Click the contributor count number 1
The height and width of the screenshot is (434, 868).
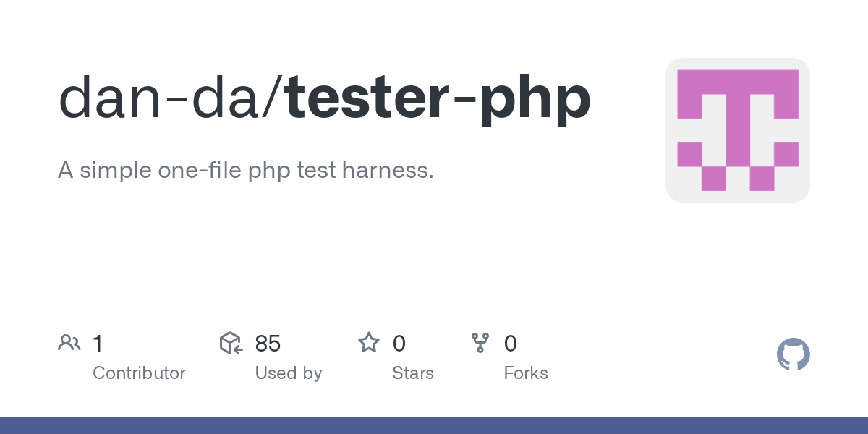tap(98, 344)
